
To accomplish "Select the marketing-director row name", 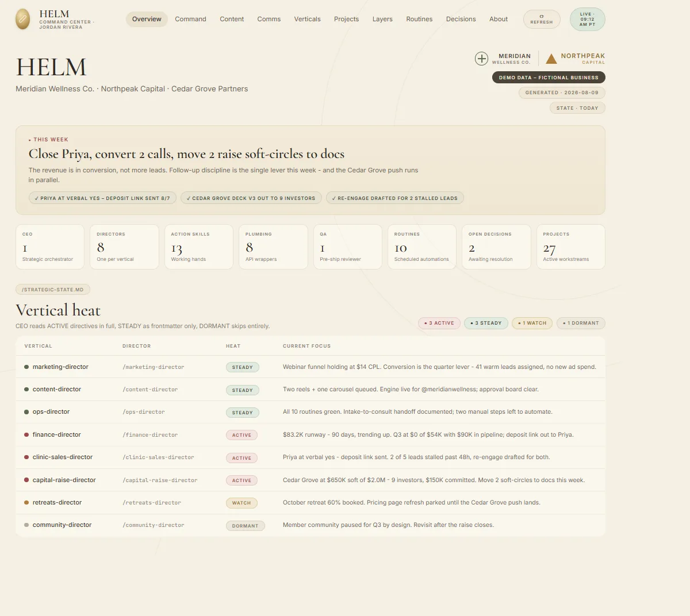I will (x=60, y=367).
